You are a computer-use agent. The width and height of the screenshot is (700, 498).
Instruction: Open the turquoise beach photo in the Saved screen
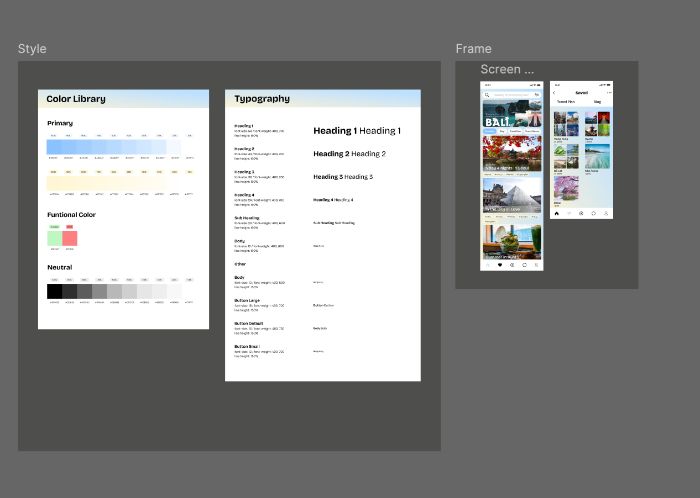(597, 156)
